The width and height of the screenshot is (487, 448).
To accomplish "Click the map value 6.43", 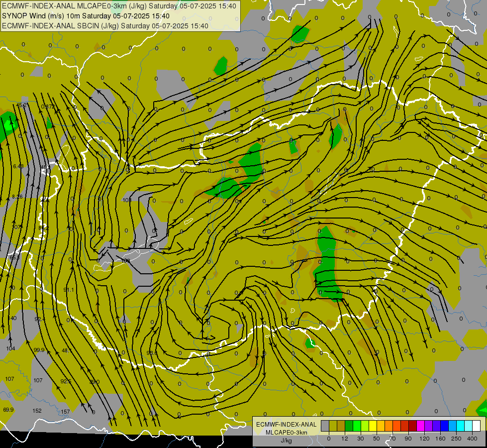I will tap(18, 166).
